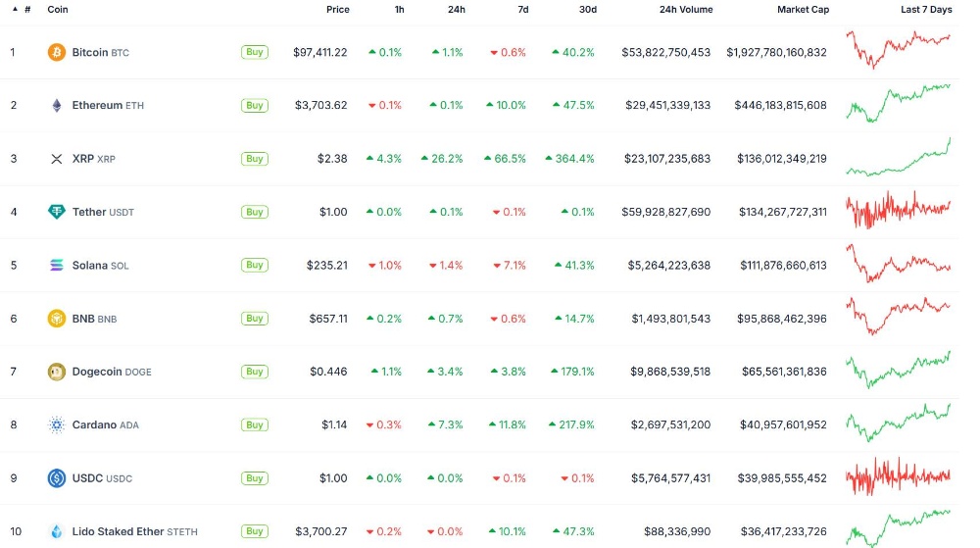Click Dogecoin price $0.446
Viewport: 980px width, 548px height.
pyautogui.click(x=328, y=372)
